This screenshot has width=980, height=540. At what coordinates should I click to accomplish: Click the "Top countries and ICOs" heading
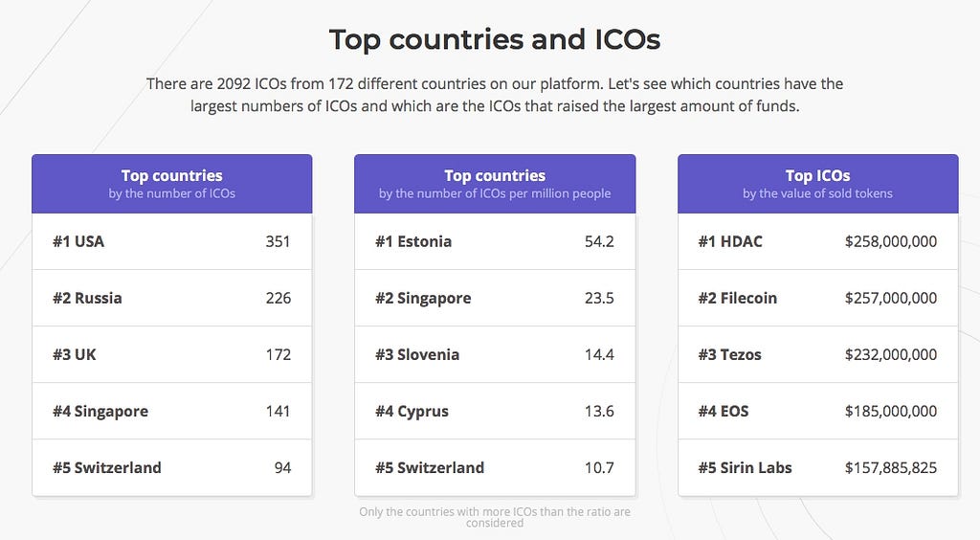494,40
